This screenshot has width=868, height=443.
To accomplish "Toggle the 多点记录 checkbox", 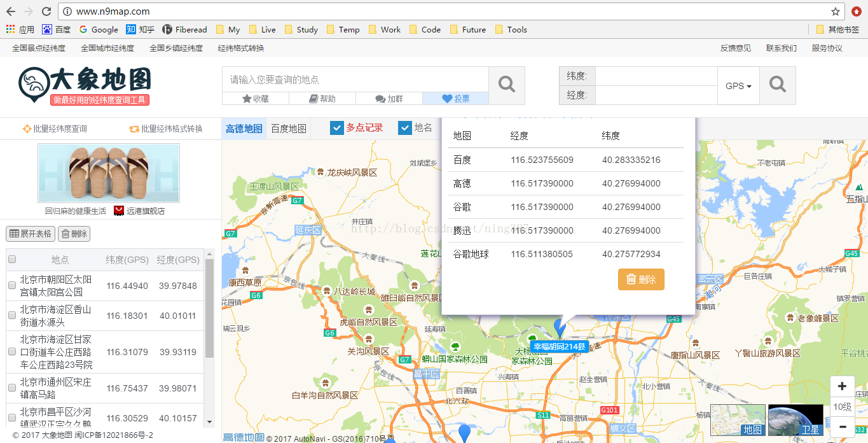I will pyautogui.click(x=337, y=128).
